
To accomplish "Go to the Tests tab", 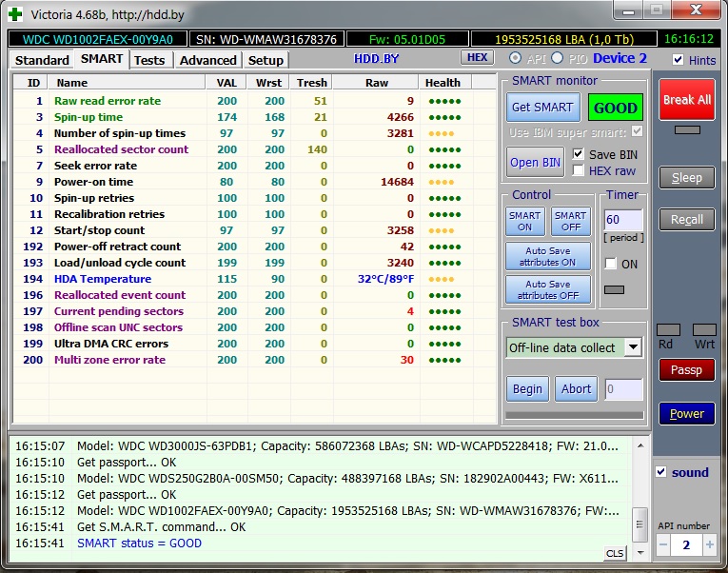I will point(149,60).
